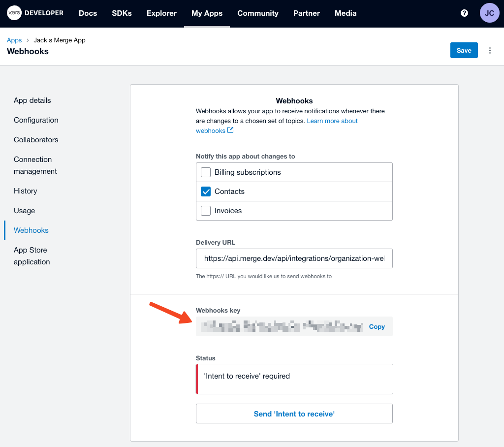Viewport: 504px width, 447px height.
Task: Uncheck the Contacts checkbox
Action: point(206,192)
